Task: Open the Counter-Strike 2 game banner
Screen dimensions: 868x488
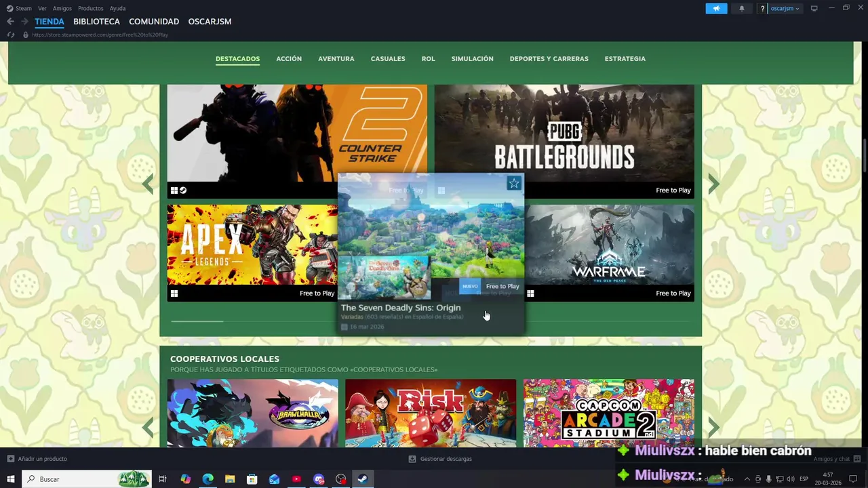Action: (297, 133)
